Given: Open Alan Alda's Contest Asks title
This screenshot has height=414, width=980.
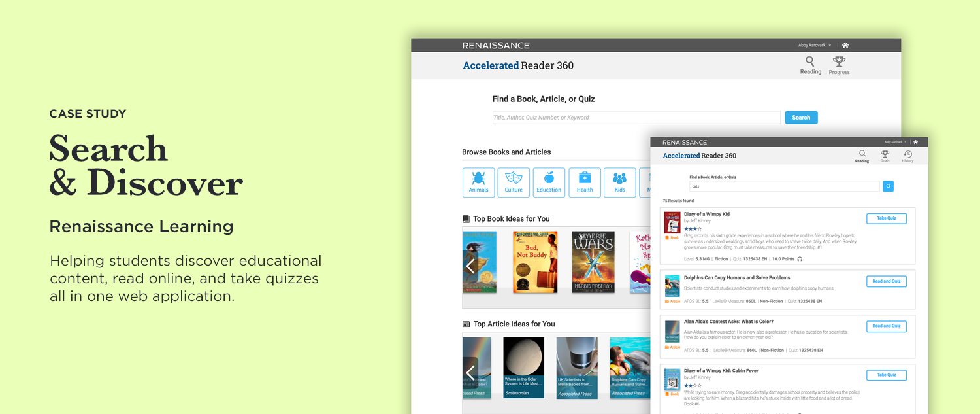Looking at the screenshot, I should [728, 322].
